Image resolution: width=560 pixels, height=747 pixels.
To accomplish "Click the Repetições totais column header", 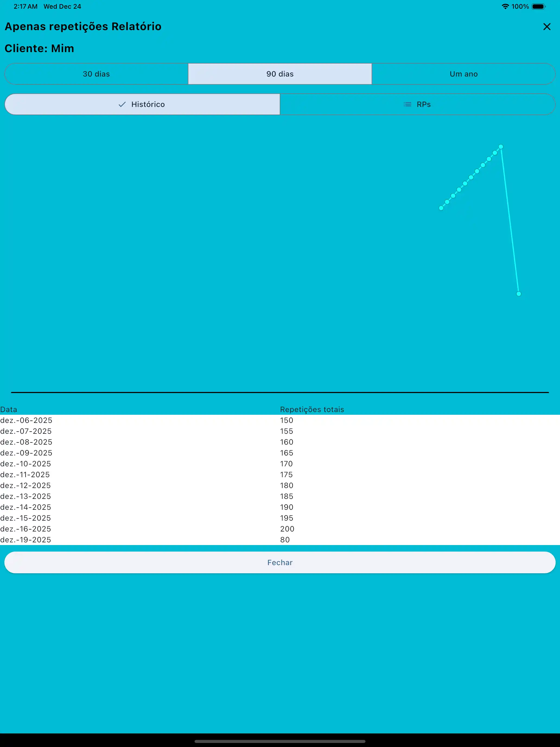I will click(312, 409).
